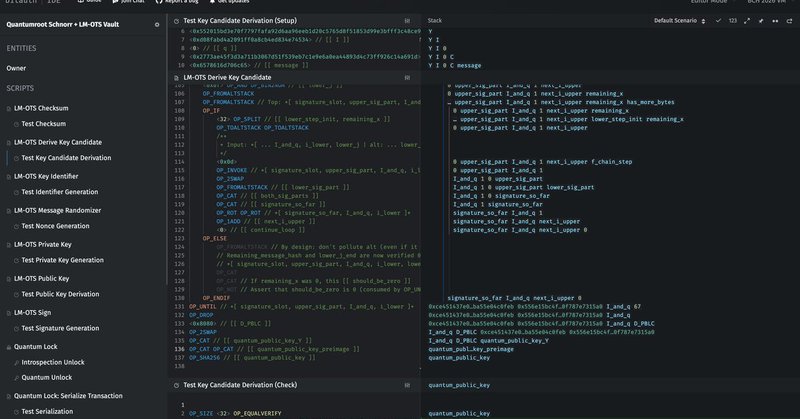Click the checkmark icon in stack toolbar
800x419 pixels.
(x=718, y=21)
